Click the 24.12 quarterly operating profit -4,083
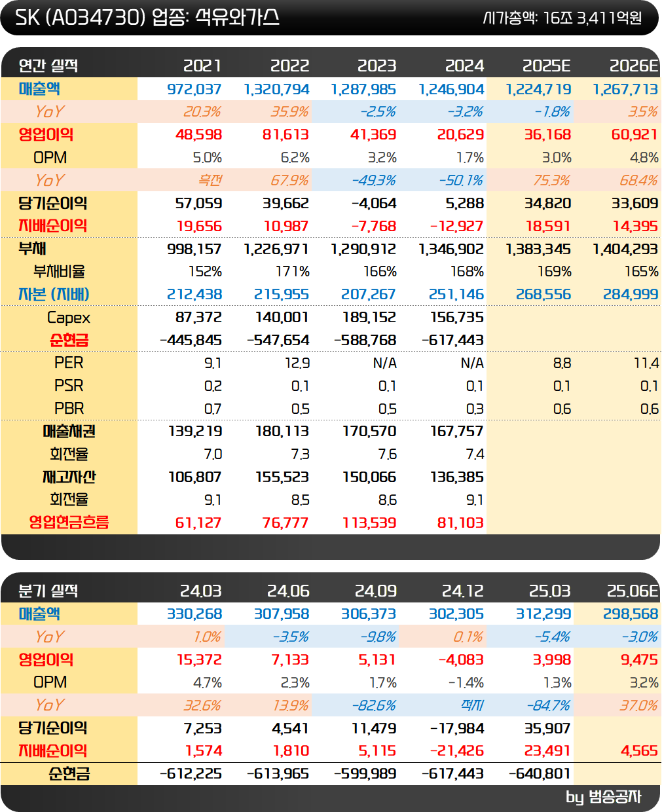The width and height of the screenshot is (662, 812). point(461,659)
